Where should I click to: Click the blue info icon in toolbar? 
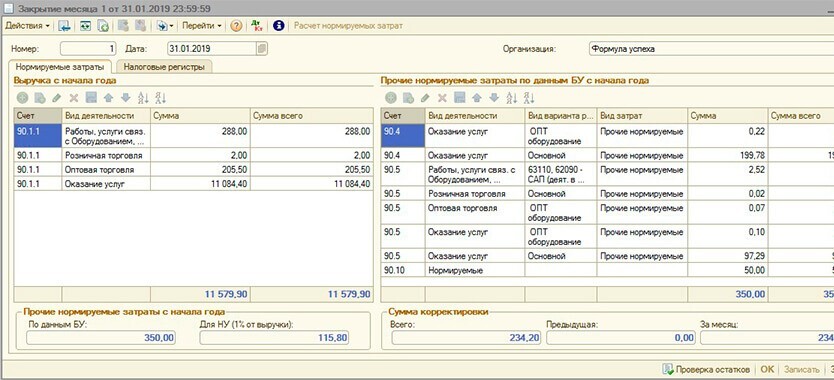coord(279,26)
